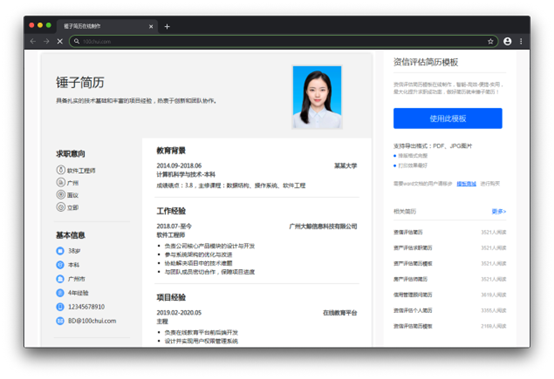This screenshot has height=379, width=554.
Task: Click 更多> beside 相关简历
Action: point(499,211)
